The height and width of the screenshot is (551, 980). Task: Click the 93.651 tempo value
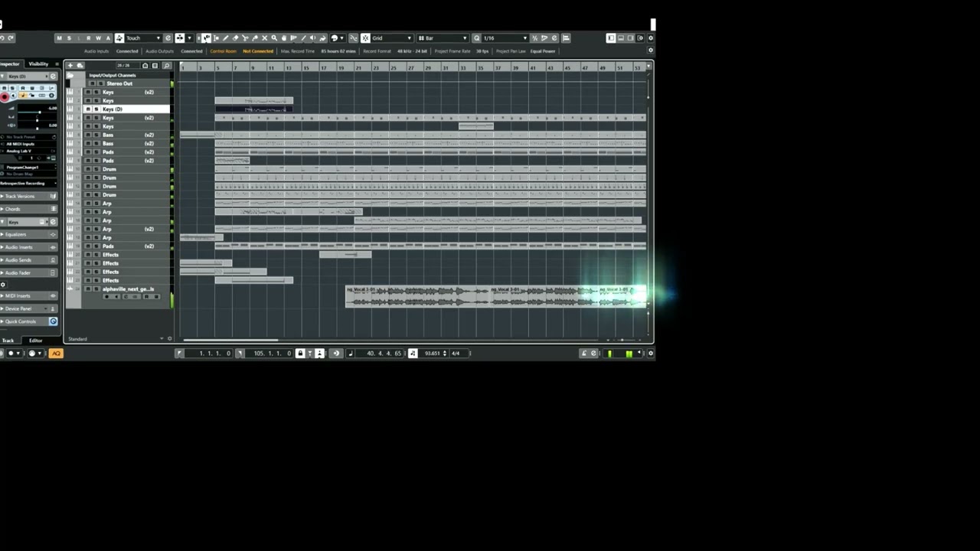tap(433, 353)
